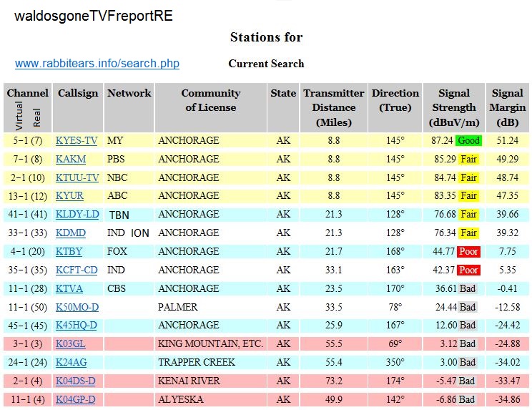Open the KDMD station link

click(x=71, y=233)
